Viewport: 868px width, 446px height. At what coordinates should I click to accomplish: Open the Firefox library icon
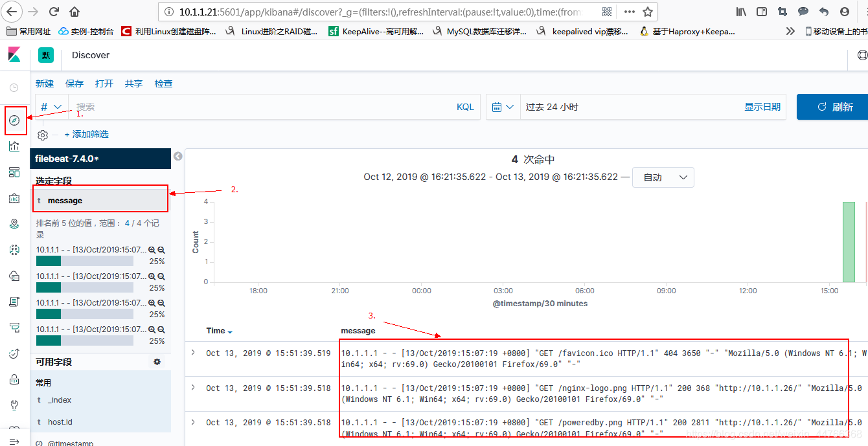742,12
